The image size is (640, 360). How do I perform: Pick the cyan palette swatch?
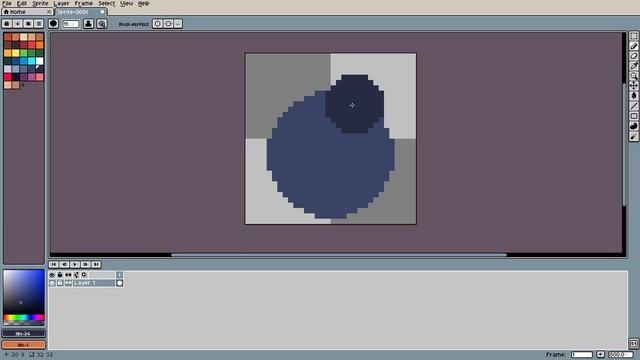tap(31, 61)
